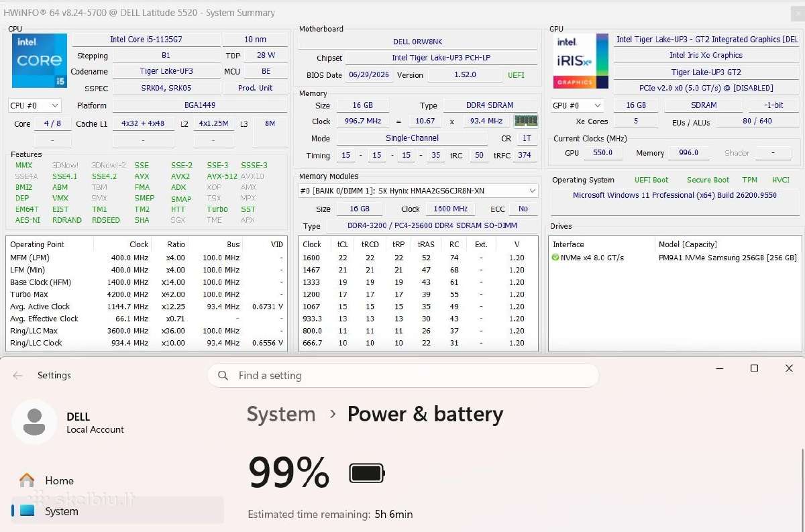Image resolution: width=805 pixels, height=532 pixels.
Task: Open the GPU #0 selector dropdown
Action: (577, 105)
